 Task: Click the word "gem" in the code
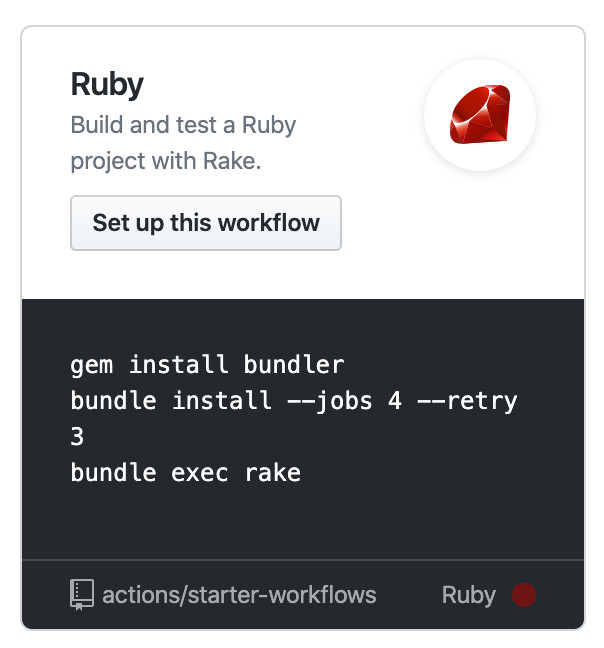click(92, 365)
